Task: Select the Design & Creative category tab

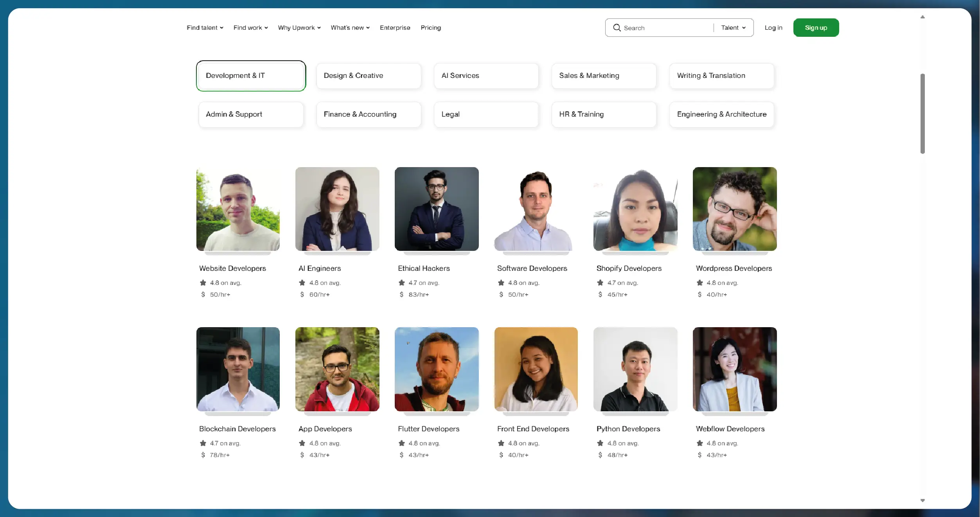Action: 369,76
